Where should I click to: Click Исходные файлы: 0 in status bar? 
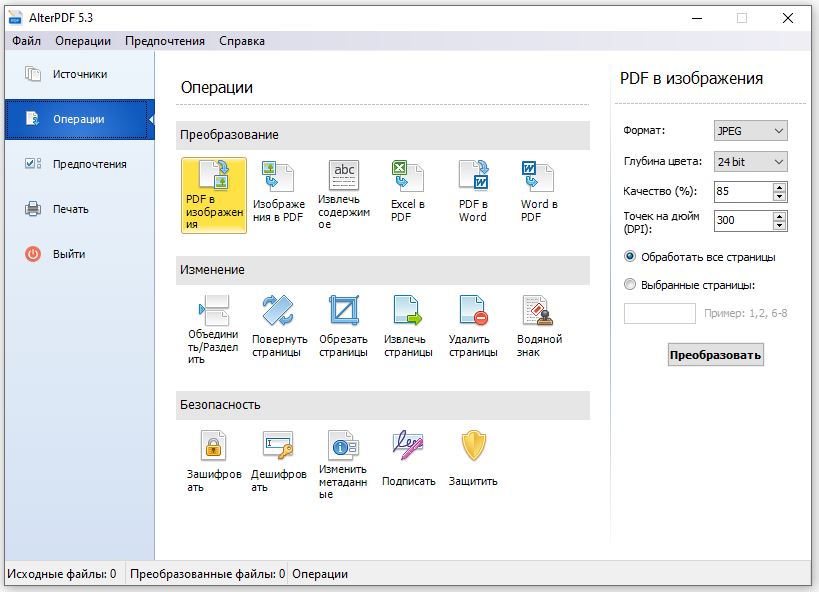(x=62, y=574)
